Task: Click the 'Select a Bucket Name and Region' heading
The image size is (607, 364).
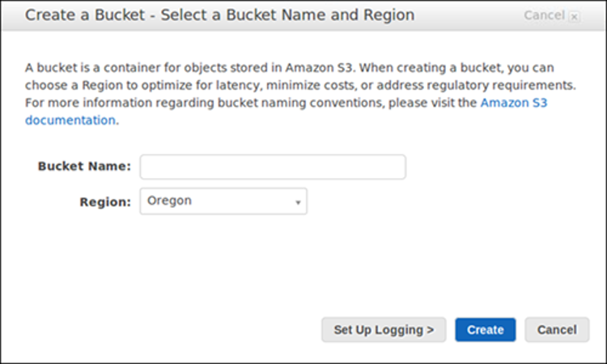Action: point(287,15)
